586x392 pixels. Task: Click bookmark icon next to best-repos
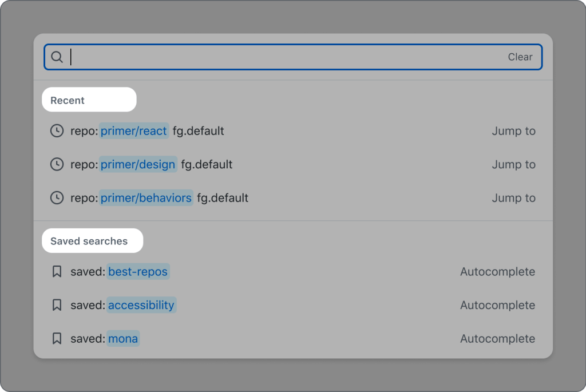57,272
